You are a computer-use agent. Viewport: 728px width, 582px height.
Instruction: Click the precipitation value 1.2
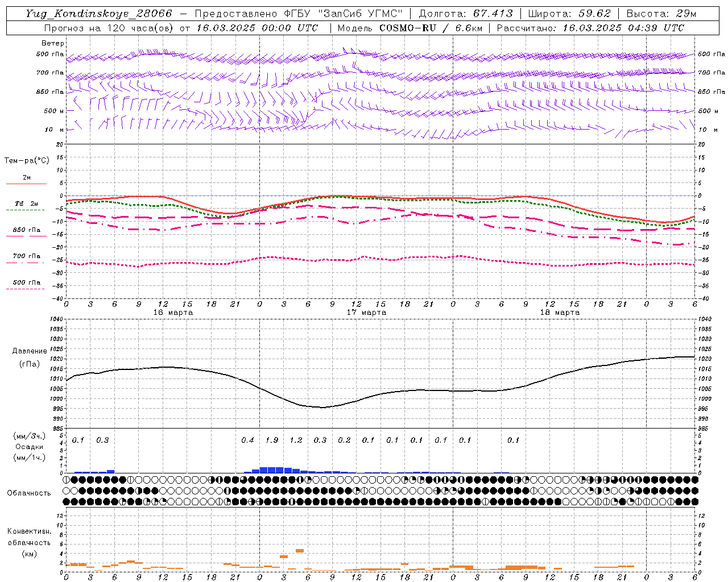[296, 440]
